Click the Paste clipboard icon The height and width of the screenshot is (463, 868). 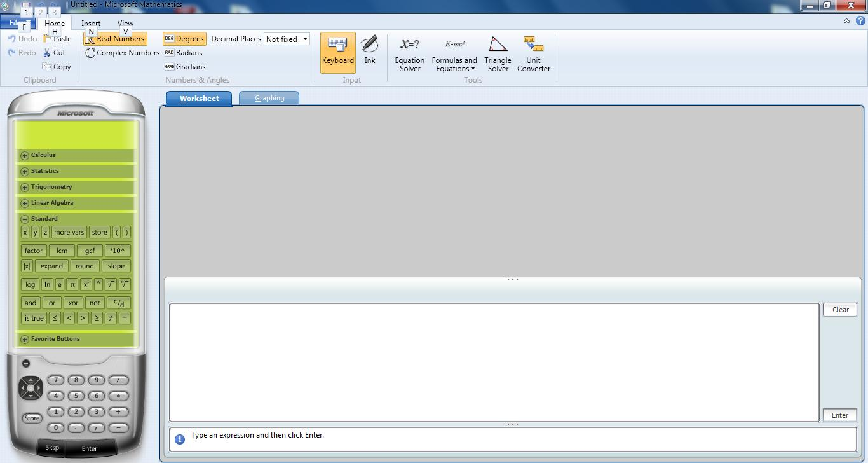click(x=48, y=39)
